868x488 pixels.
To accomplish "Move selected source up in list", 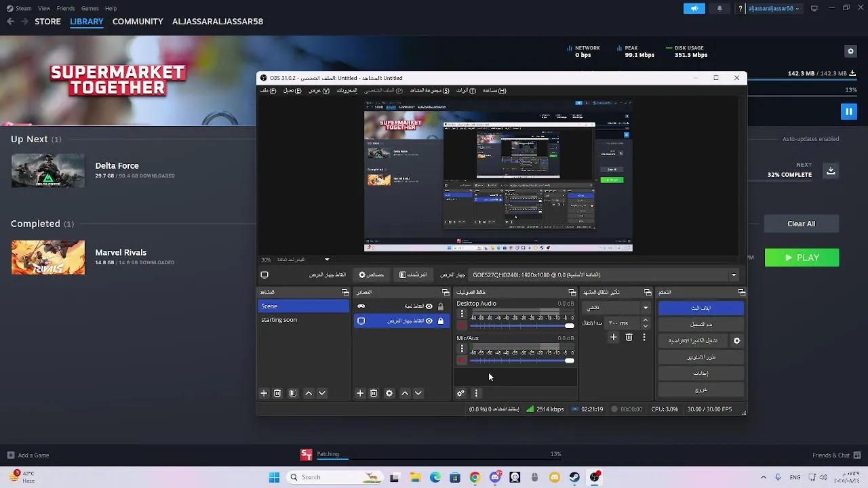I will [x=405, y=393].
